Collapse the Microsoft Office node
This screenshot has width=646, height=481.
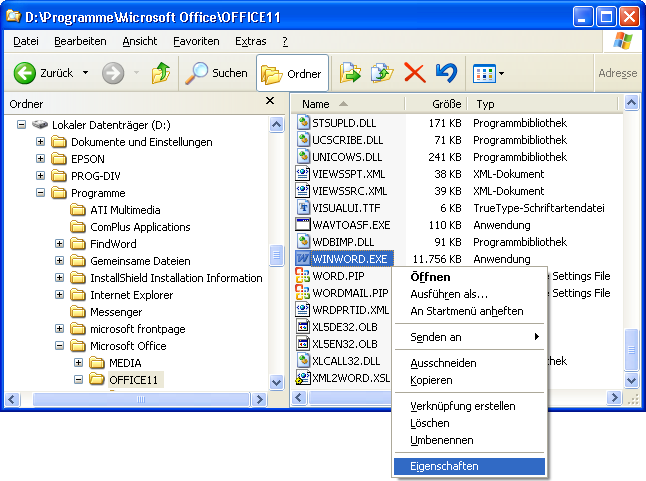tap(59, 346)
